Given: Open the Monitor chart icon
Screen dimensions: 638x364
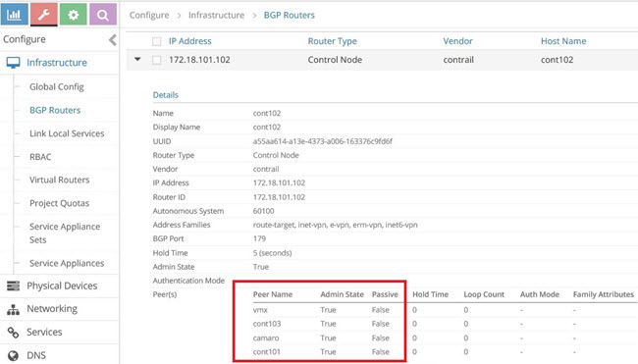Looking at the screenshot, I should tap(15, 15).
